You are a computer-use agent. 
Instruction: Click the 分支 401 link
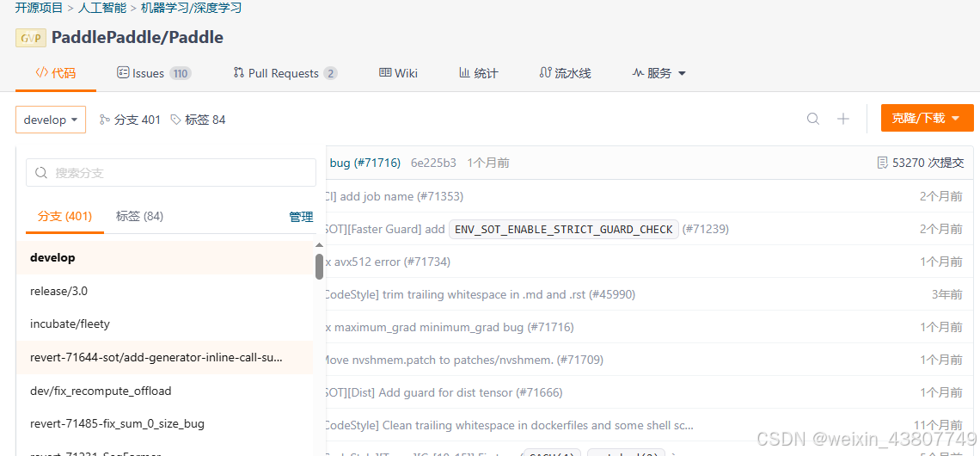130,120
